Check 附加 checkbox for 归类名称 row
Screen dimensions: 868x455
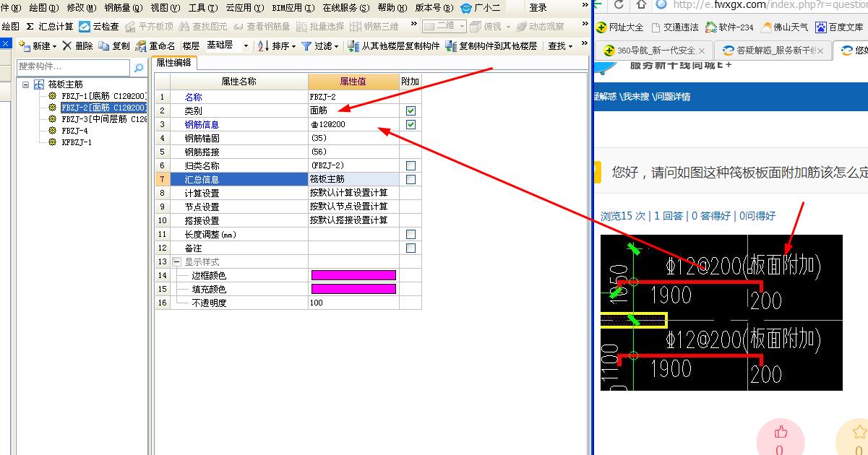tap(411, 165)
